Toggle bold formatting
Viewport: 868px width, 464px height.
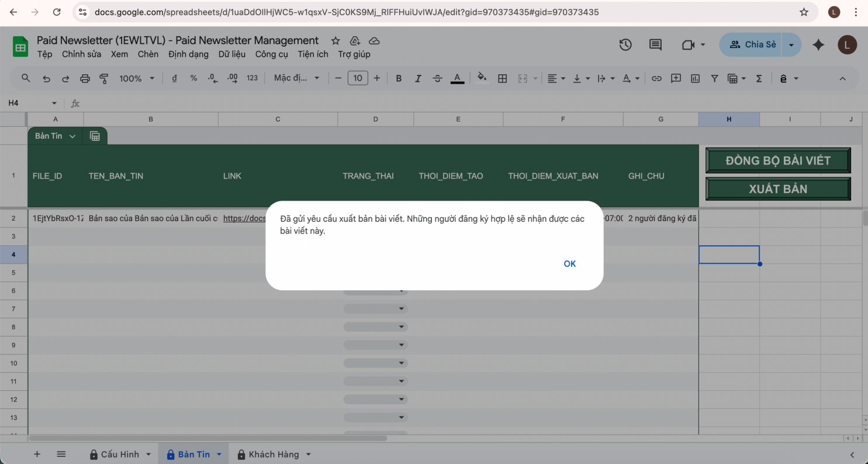click(x=399, y=78)
